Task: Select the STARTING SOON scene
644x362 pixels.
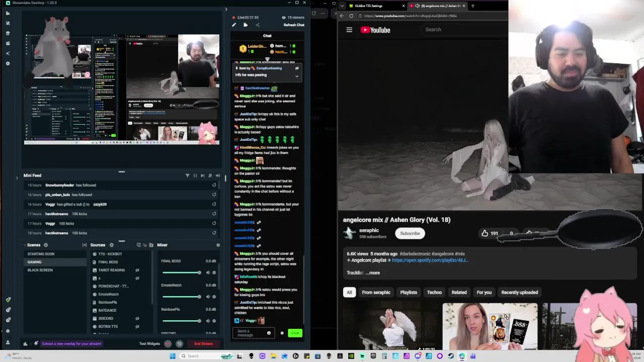Action: pos(55,254)
